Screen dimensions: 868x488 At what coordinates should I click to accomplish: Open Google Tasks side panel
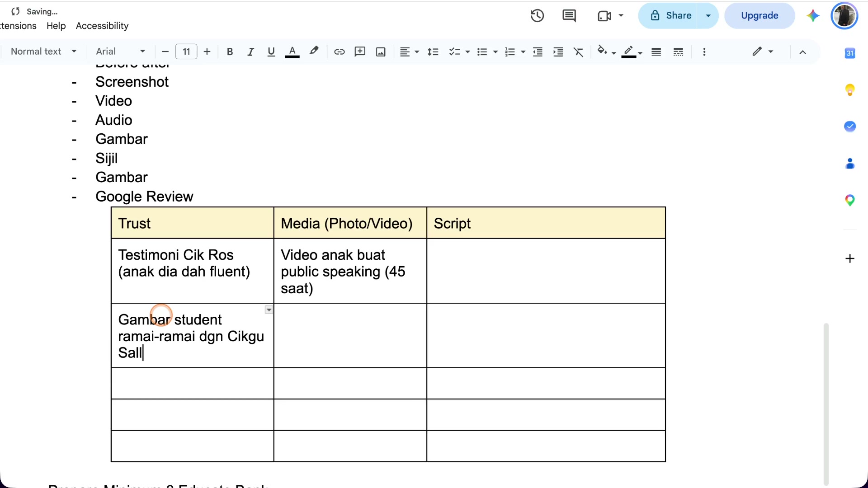(x=850, y=127)
